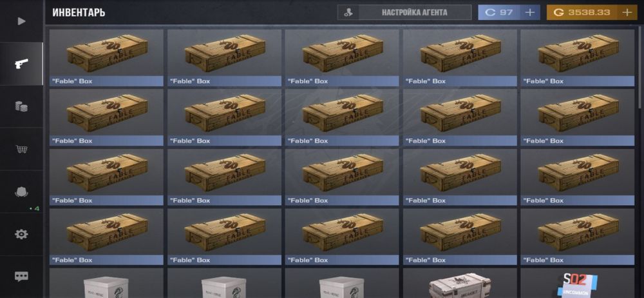
Task: Open the chat messages icon
Action: [x=21, y=276]
